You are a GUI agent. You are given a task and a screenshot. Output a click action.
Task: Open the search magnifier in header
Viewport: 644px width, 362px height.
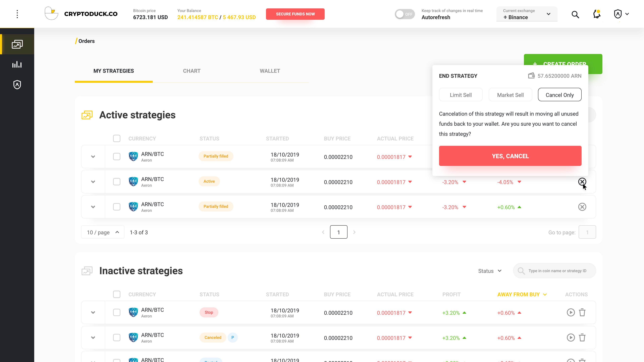[575, 14]
